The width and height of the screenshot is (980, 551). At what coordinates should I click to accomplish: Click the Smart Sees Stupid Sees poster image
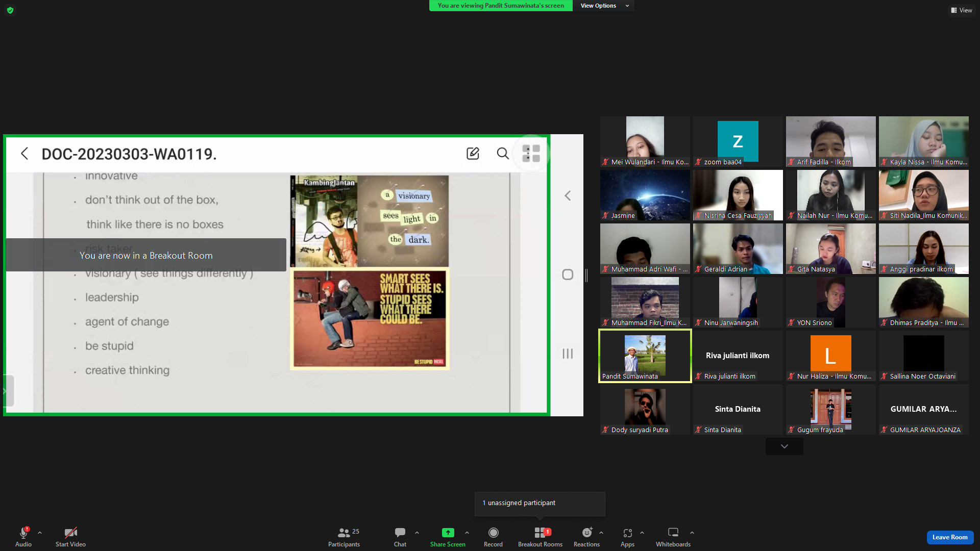point(370,318)
